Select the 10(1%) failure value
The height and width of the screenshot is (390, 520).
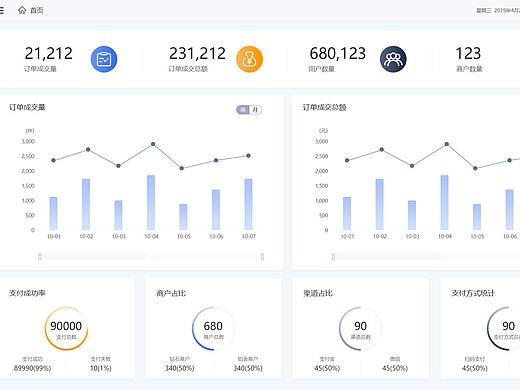point(101,368)
